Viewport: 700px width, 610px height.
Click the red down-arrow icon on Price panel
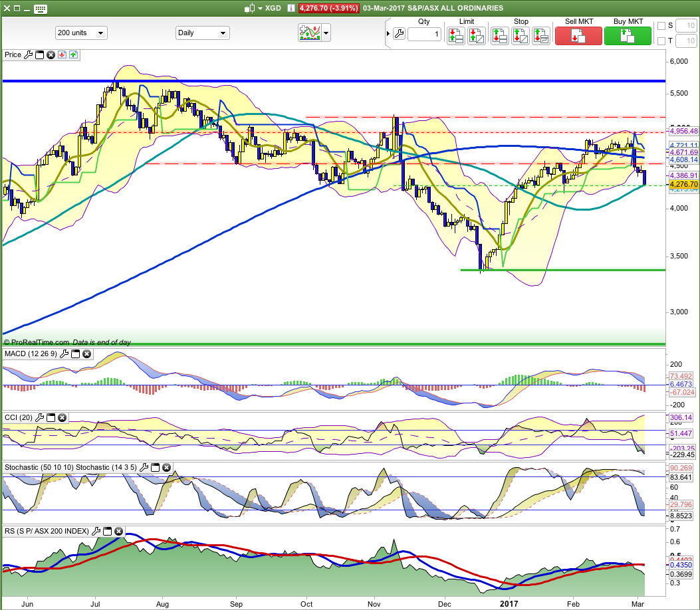point(62,55)
